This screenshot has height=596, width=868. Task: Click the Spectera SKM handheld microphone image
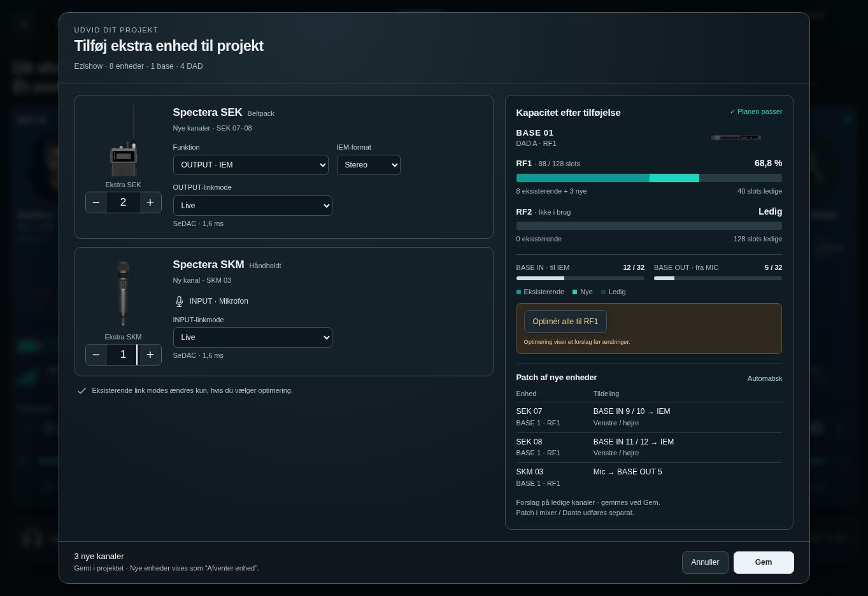[x=123, y=294]
